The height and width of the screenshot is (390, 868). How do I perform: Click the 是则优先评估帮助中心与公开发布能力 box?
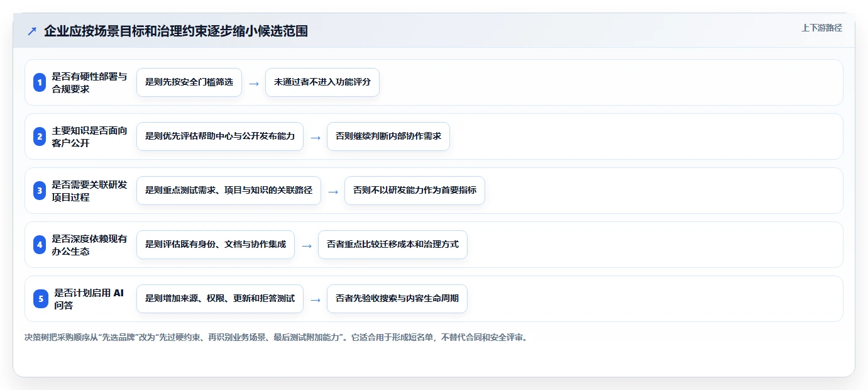pos(220,136)
